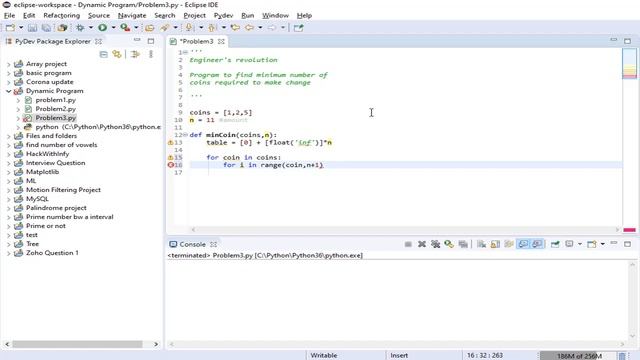
Task: Open the Source menu
Action: pyautogui.click(x=99, y=16)
